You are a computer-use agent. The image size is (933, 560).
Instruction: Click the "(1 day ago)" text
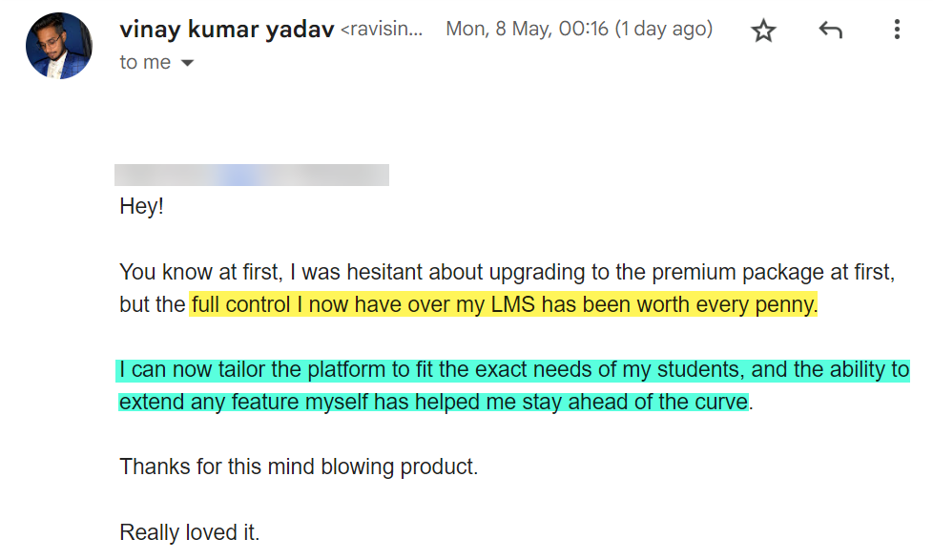click(x=663, y=29)
